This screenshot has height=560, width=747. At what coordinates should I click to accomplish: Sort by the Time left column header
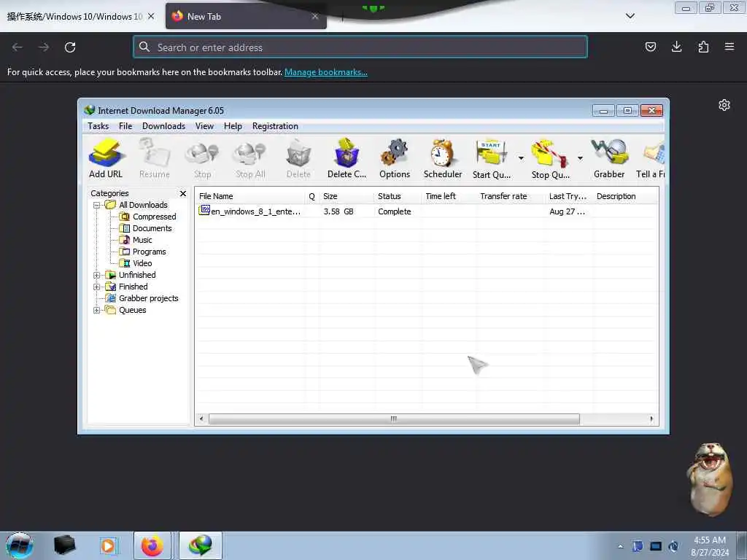tap(449, 196)
